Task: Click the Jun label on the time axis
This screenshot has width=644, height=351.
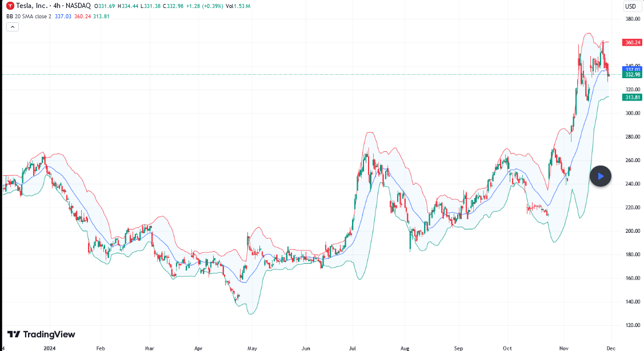Action: 306,348
